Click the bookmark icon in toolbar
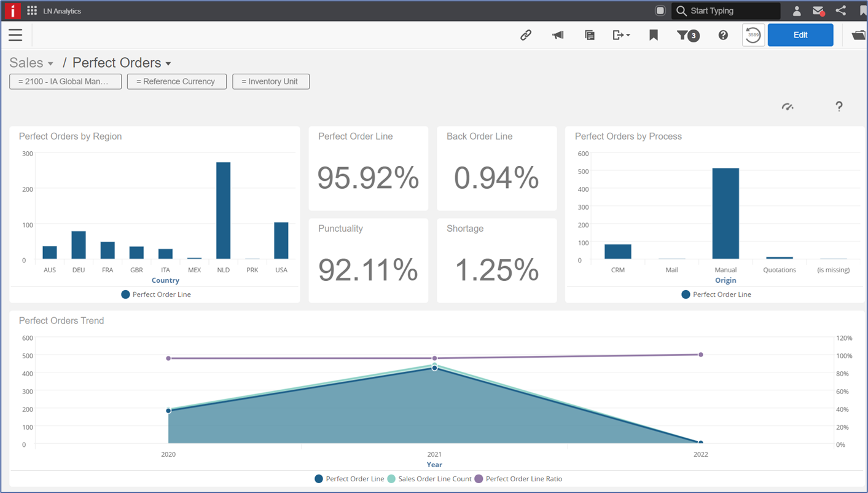 654,35
